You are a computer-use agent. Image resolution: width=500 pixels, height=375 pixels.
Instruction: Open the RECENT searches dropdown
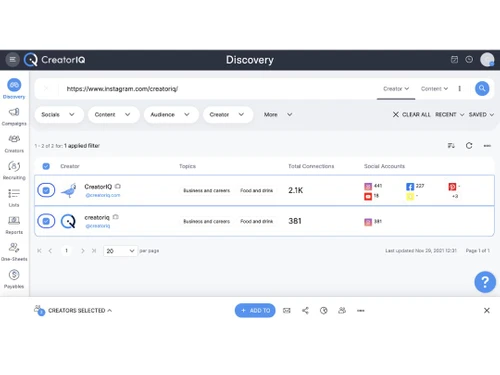pyautogui.click(x=450, y=114)
